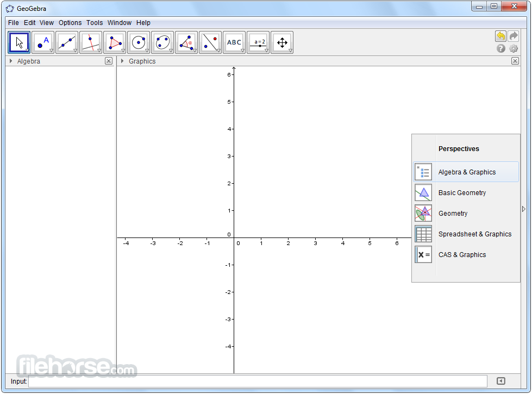Choose the Angle measurement tool

tap(186, 42)
